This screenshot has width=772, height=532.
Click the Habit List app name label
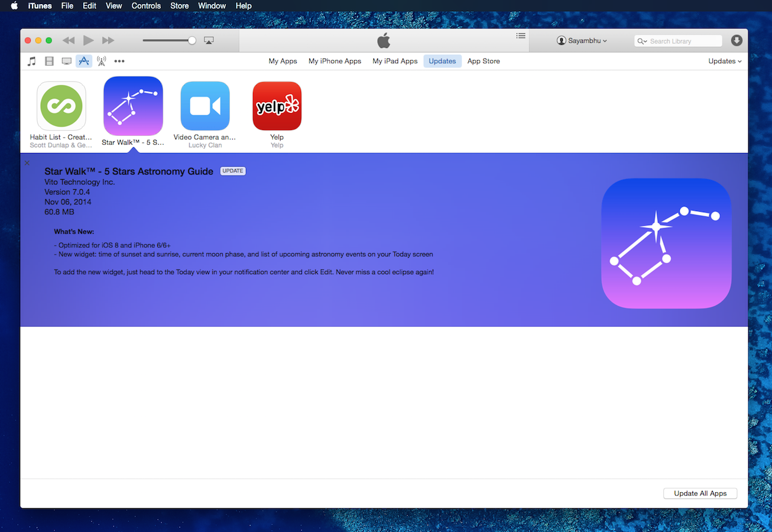pyautogui.click(x=61, y=137)
